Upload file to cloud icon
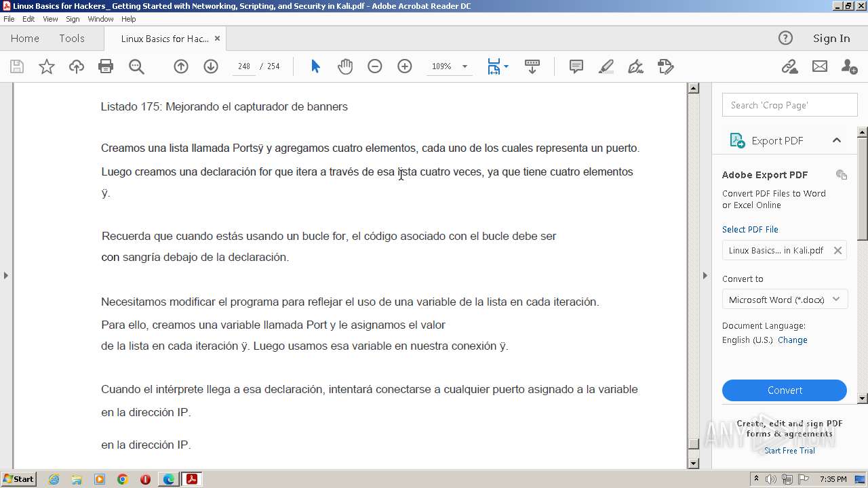Image resolution: width=868 pixels, height=488 pixels. point(77,66)
